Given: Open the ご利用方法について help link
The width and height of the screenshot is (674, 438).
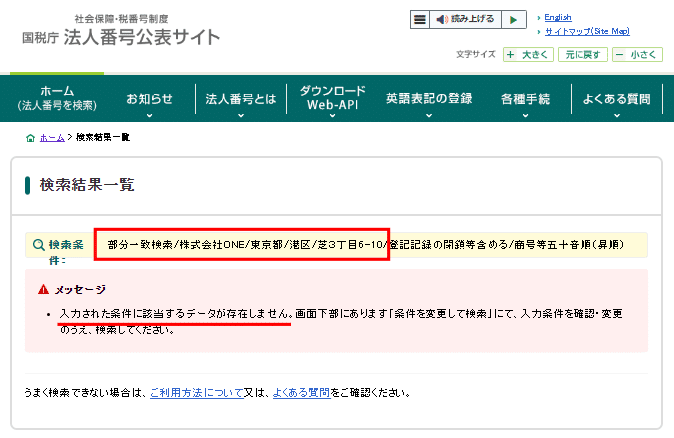Looking at the screenshot, I should click(195, 393).
